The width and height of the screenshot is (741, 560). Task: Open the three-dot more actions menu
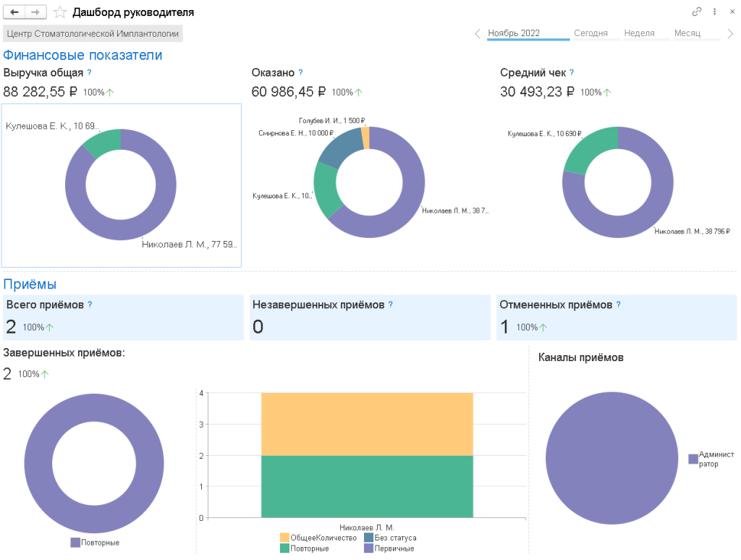(714, 12)
